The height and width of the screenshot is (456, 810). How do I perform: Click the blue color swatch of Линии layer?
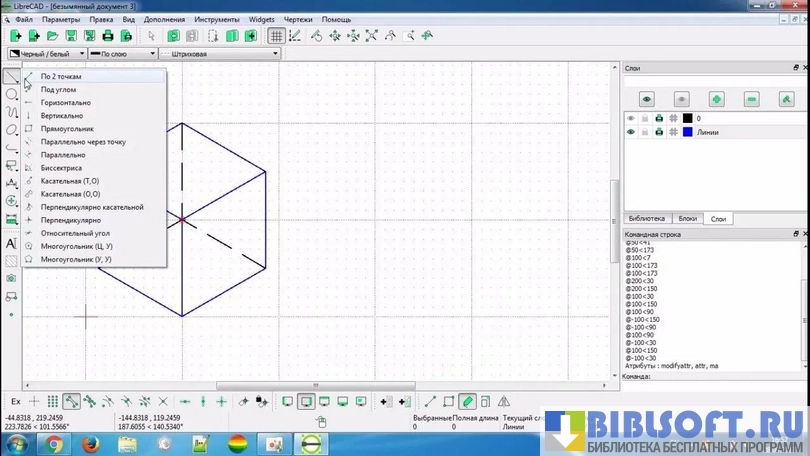pos(688,132)
